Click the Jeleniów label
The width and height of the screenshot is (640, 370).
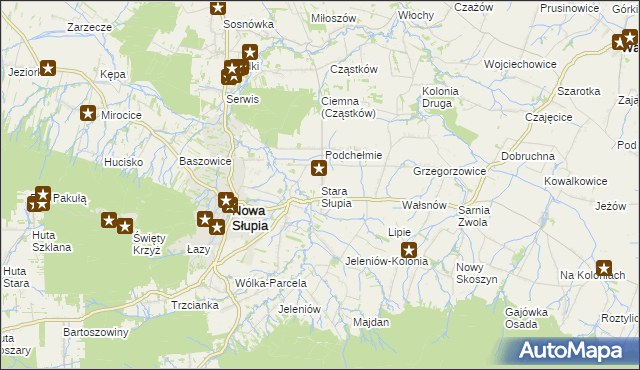(x=300, y=310)
